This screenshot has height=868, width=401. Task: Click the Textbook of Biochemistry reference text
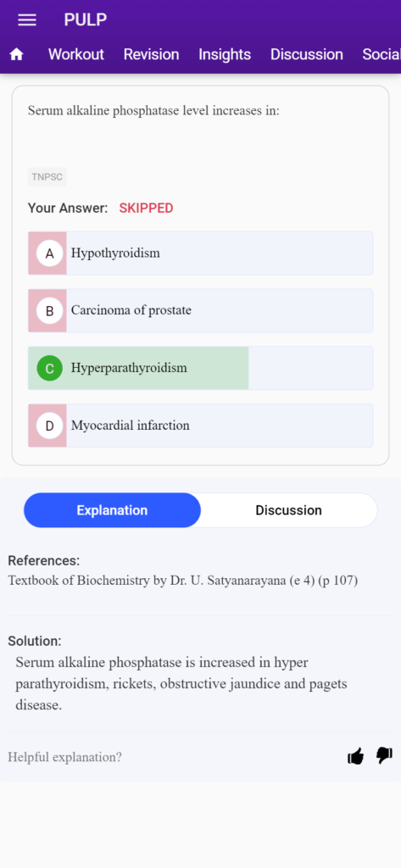[183, 581]
